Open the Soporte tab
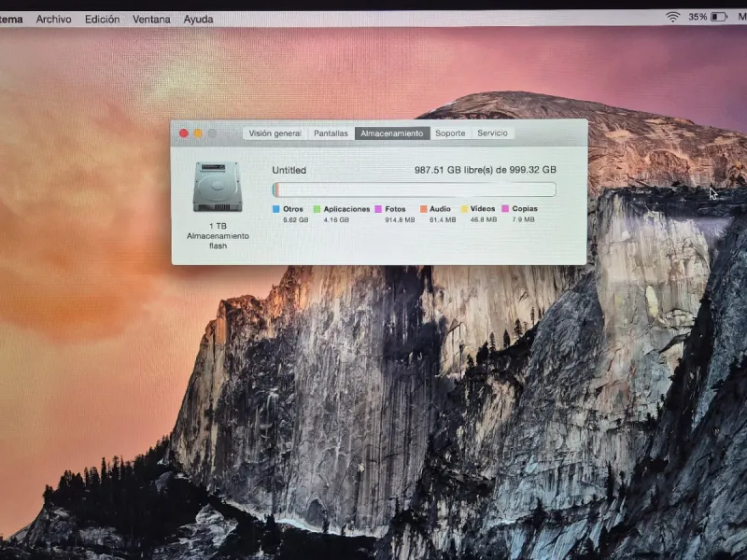Screen dimensions: 747x560 coord(450,133)
